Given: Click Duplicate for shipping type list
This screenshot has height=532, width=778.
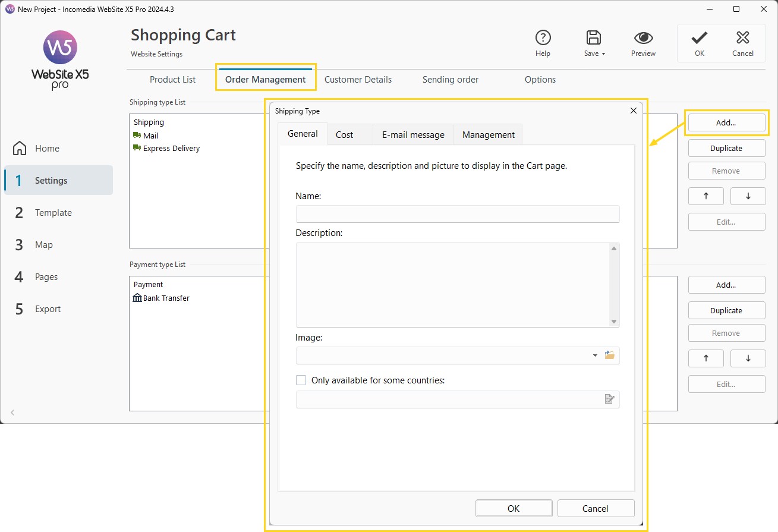Looking at the screenshot, I should (726, 148).
